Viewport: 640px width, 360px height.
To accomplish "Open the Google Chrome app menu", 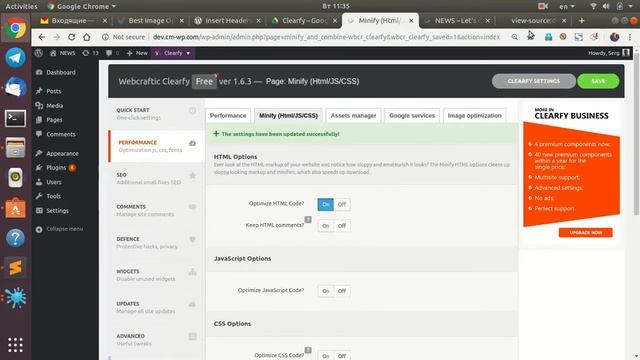I will tap(82, 6).
